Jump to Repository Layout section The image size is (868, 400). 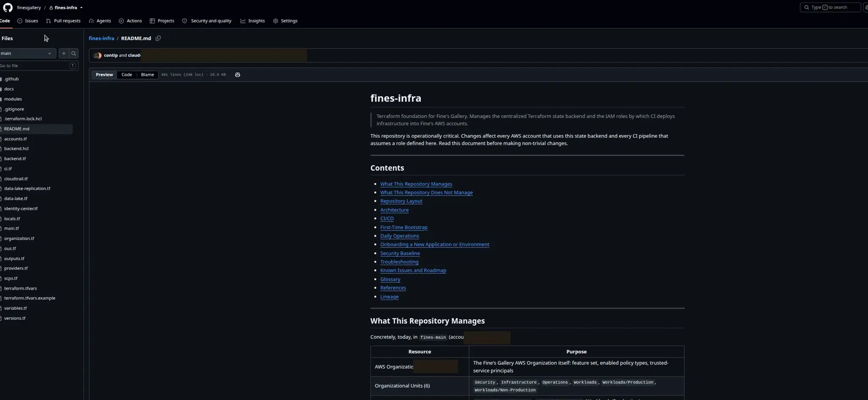[x=401, y=201]
